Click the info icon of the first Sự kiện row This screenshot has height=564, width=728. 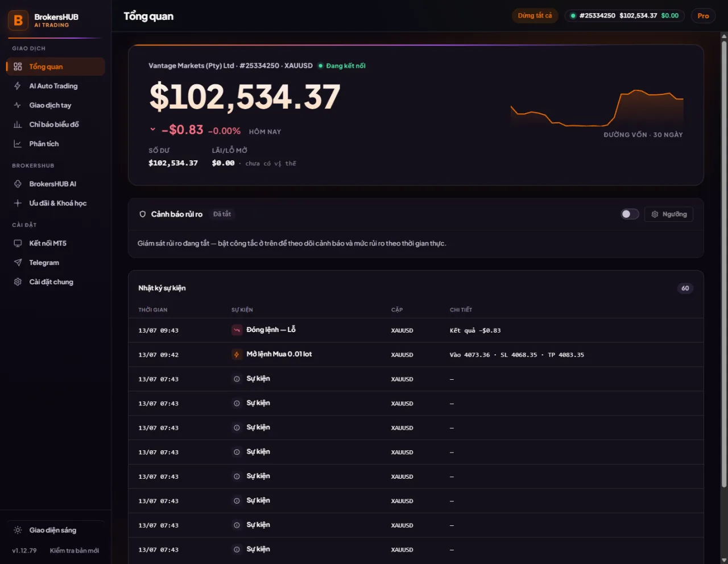coord(237,379)
